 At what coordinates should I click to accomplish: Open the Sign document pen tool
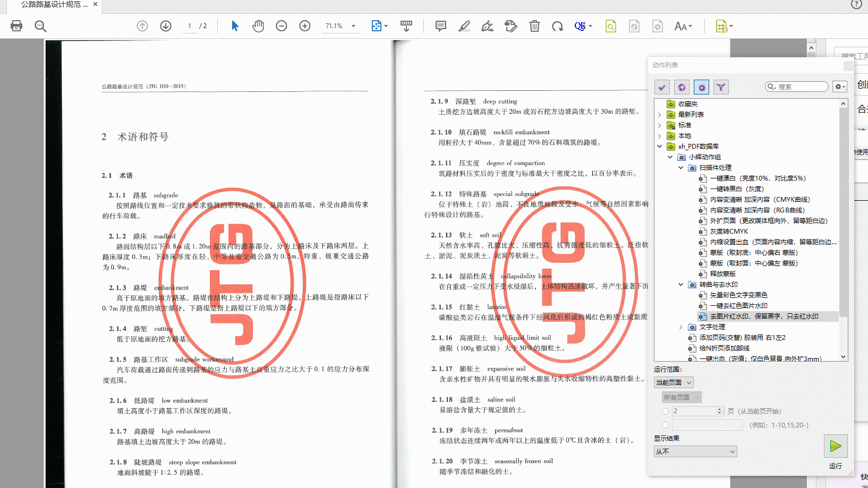[487, 25]
